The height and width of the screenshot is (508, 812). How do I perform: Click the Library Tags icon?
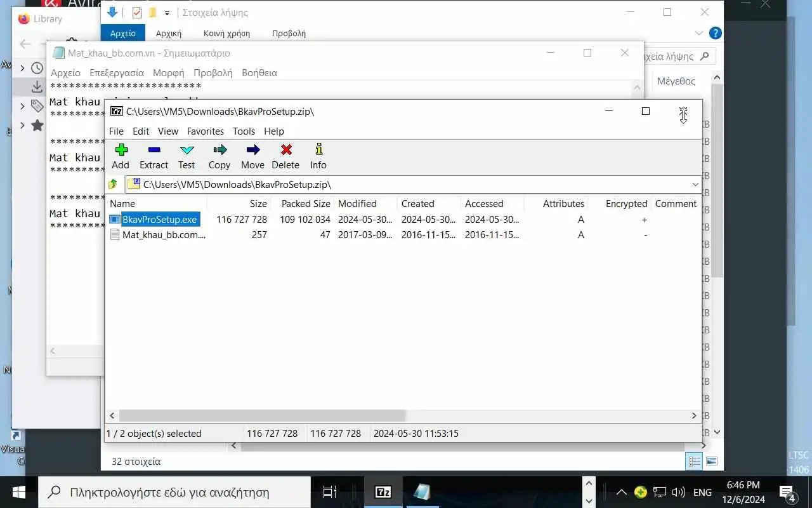click(37, 106)
